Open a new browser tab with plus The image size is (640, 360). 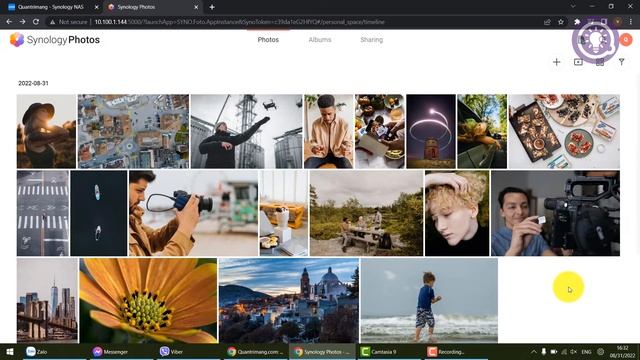pyautogui.click(x=212, y=7)
